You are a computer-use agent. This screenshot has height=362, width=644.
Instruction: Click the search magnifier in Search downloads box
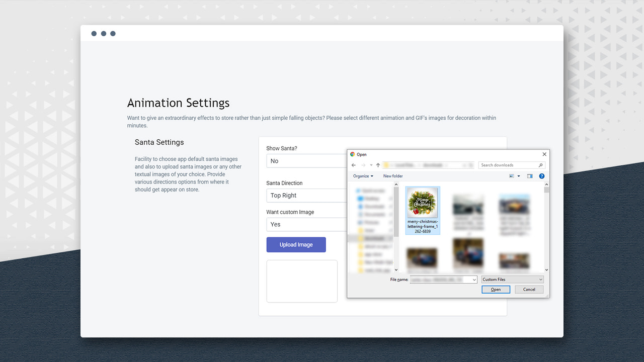(x=540, y=164)
